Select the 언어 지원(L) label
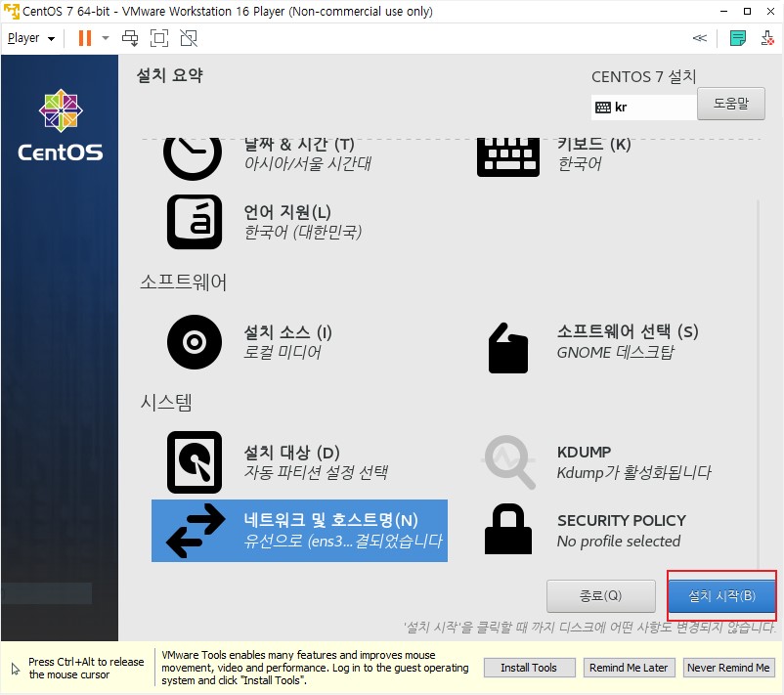Image resolution: width=784 pixels, height=695 pixels. 287,212
